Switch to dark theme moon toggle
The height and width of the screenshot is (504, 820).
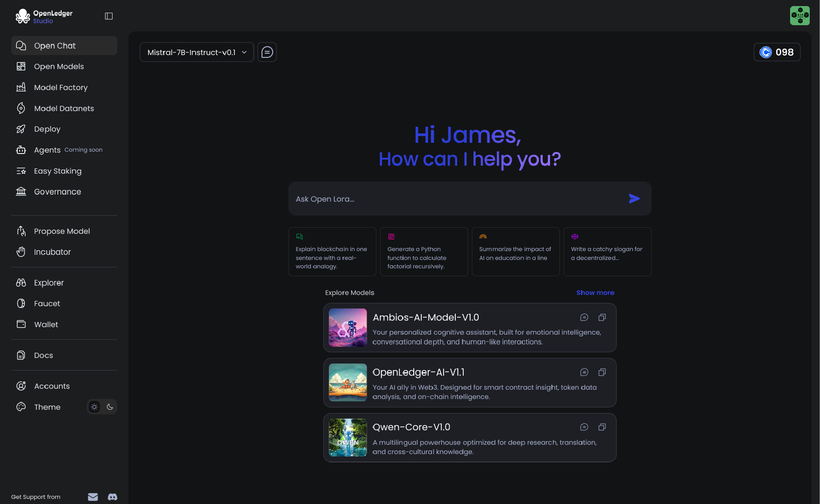tap(110, 407)
